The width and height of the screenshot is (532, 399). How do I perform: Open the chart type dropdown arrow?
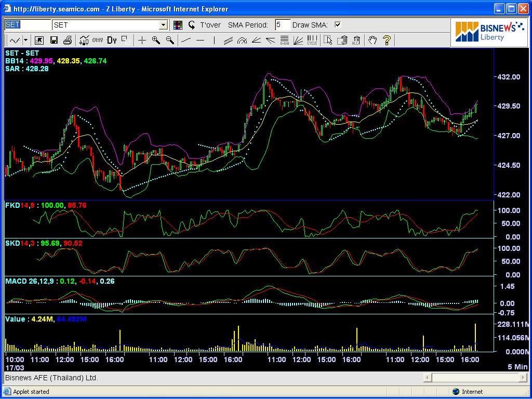coord(26,41)
